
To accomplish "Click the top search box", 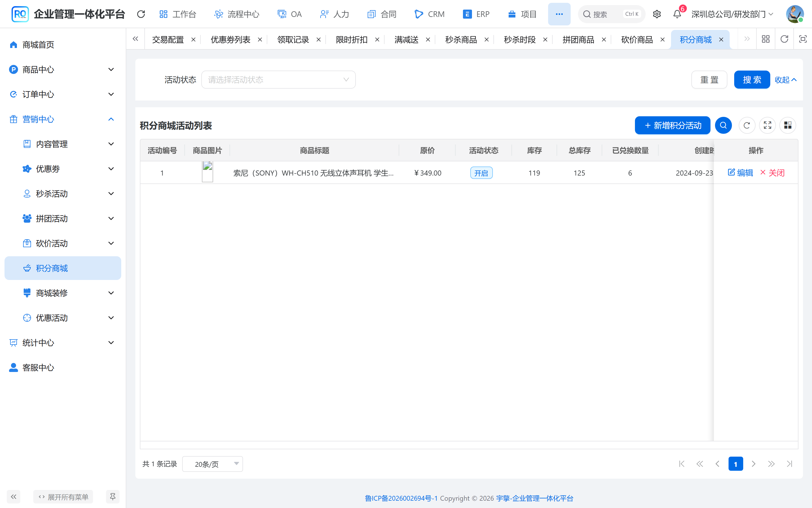I will 611,14.
